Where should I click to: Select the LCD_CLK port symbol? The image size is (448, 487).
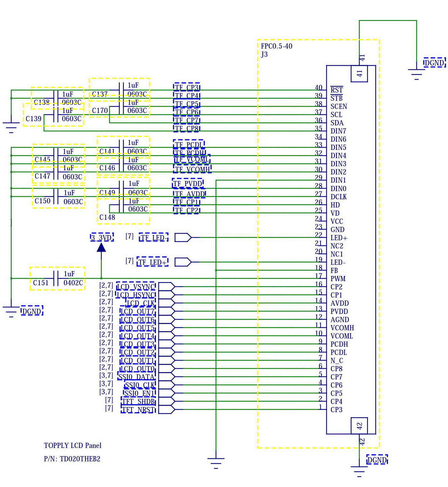[x=167, y=303]
